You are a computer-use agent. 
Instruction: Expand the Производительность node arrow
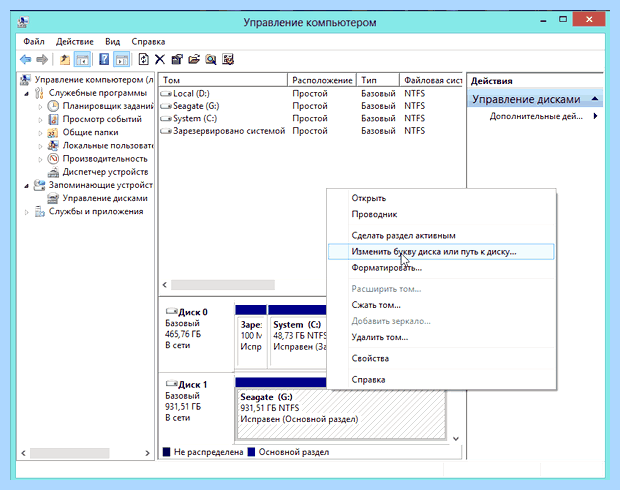pyautogui.click(x=40, y=159)
